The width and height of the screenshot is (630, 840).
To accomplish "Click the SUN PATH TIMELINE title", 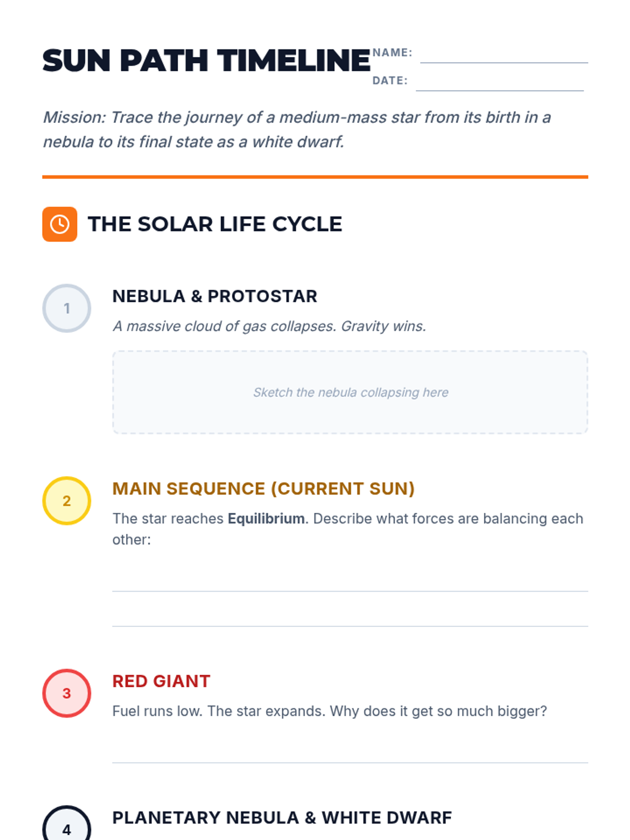I will (x=207, y=60).
